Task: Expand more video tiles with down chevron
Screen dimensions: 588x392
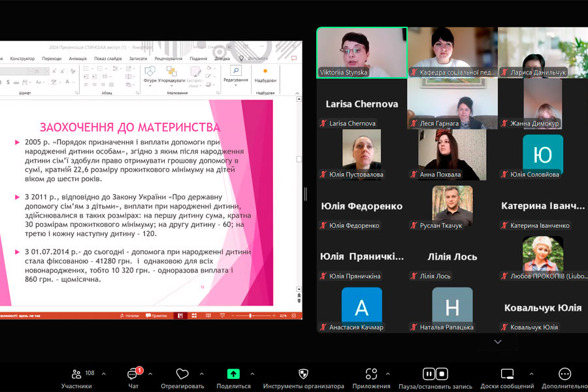Action: click(x=498, y=342)
